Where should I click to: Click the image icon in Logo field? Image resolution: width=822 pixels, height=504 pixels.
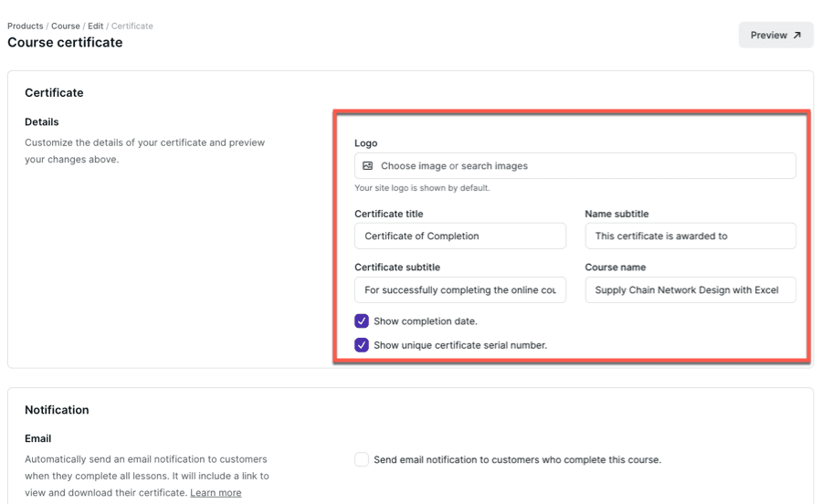pyautogui.click(x=368, y=166)
